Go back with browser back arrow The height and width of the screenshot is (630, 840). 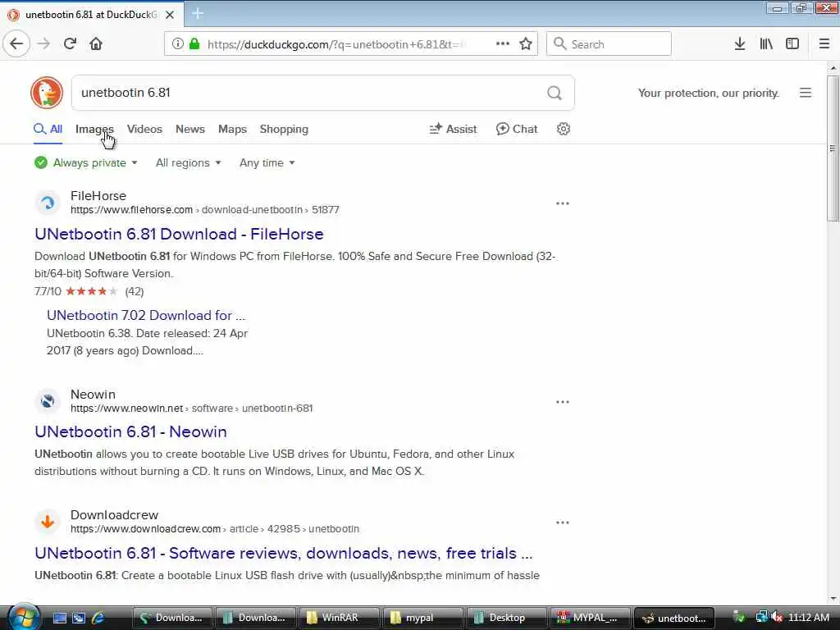point(16,44)
